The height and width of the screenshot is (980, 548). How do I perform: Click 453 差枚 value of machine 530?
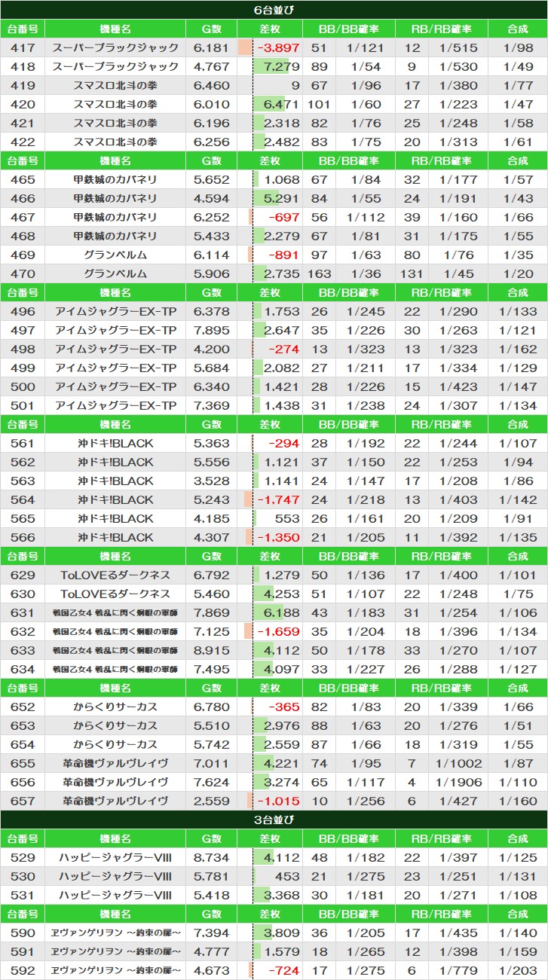click(x=288, y=876)
